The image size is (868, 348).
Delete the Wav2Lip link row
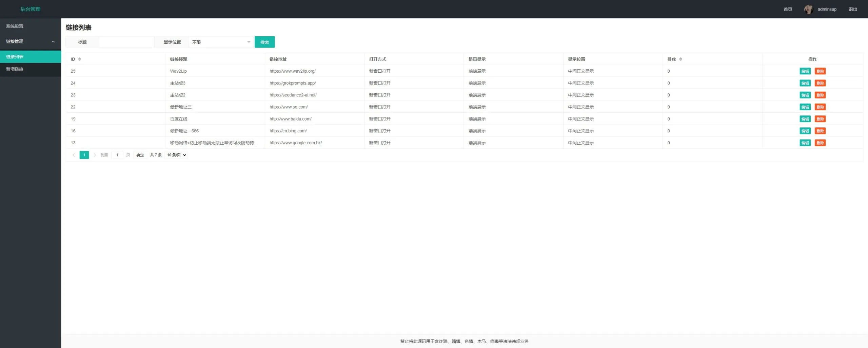[x=820, y=71]
